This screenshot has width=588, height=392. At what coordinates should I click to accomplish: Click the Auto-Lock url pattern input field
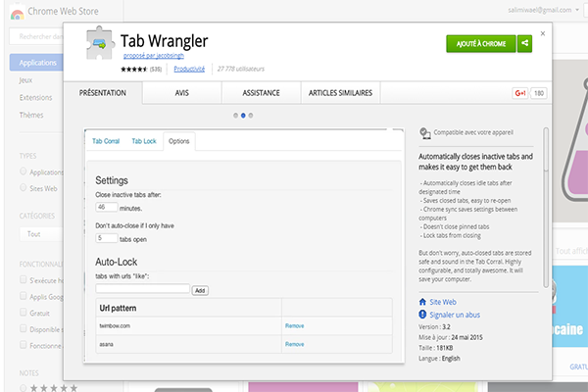point(142,288)
